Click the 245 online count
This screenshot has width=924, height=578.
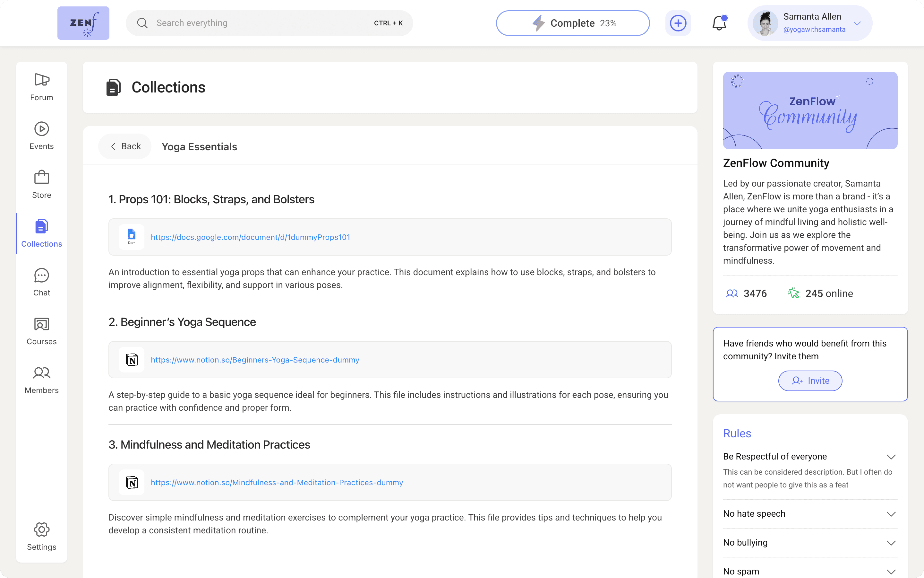829,293
